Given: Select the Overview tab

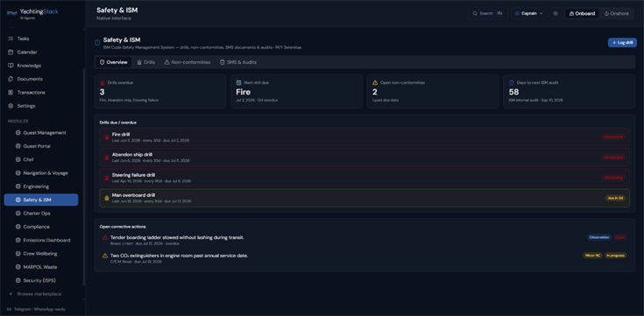Looking at the screenshot, I should tap(113, 62).
